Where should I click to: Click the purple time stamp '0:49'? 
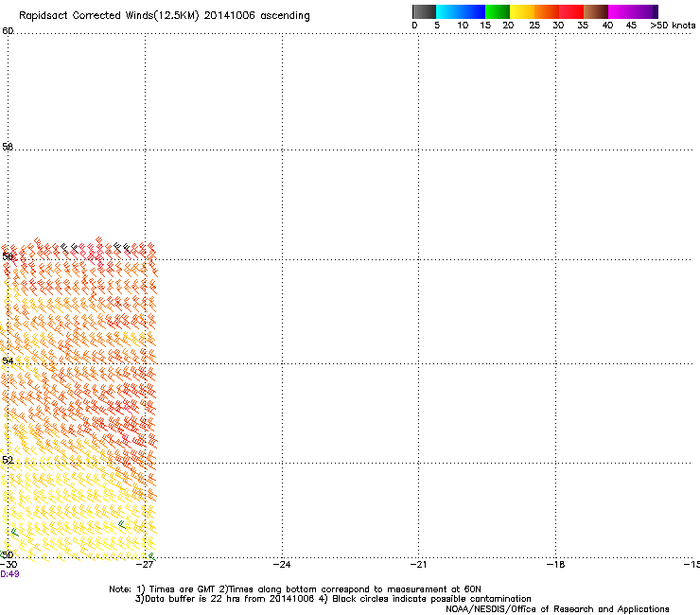[x=9, y=574]
